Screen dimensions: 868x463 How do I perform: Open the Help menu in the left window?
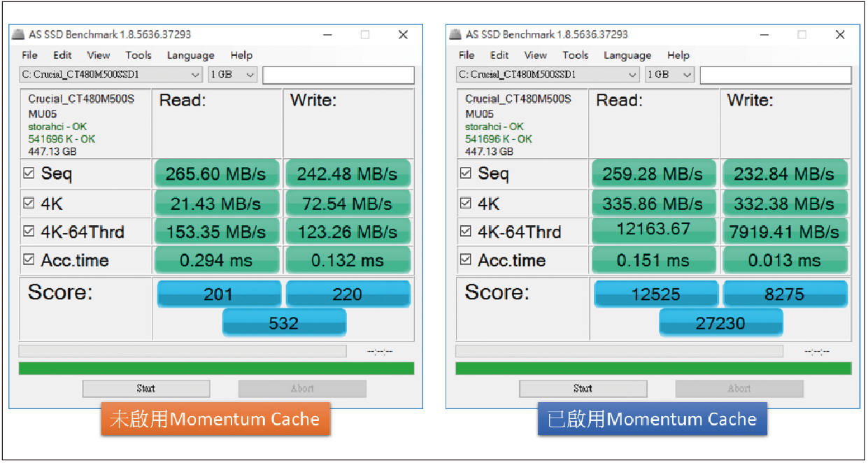[x=241, y=55]
